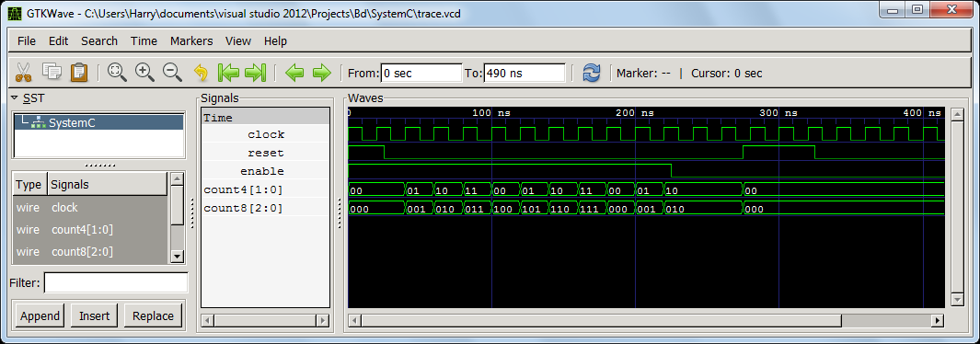Find the previous edge with the left arrow
This screenshot has width=980, height=344.
pos(294,73)
